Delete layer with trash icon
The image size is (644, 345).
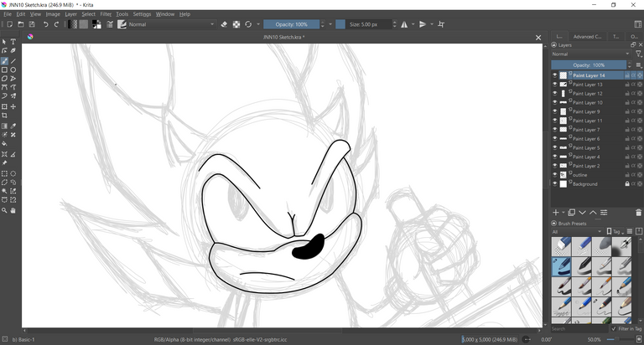[x=638, y=213]
